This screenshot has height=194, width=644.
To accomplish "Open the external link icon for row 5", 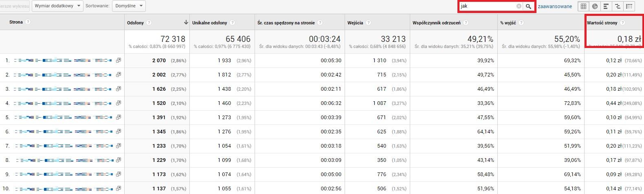I will [x=118, y=118].
